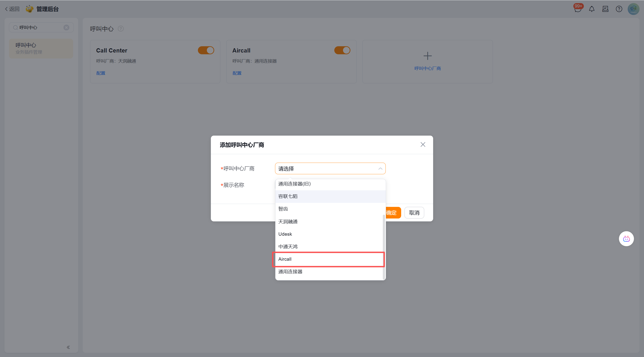Click the 取消 button in dialog
This screenshot has width=644, height=357.
[x=414, y=213]
